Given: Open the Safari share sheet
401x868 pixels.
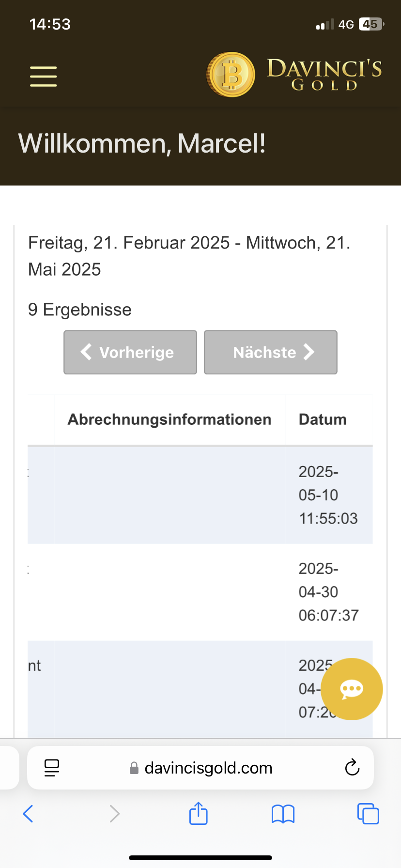Looking at the screenshot, I should 199,813.
